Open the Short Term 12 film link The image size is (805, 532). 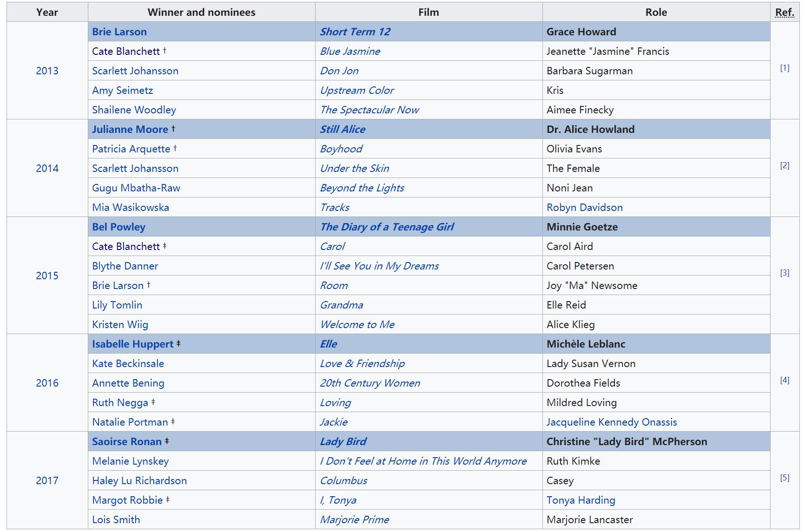(x=355, y=32)
